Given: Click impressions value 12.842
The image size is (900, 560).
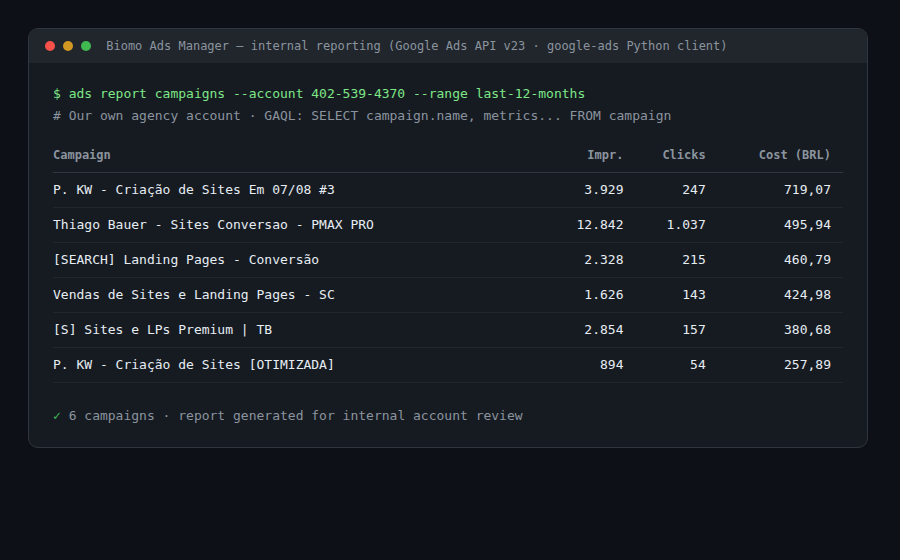Looking at the screenshot, I should pyautogui.click(x=600, y=225).
